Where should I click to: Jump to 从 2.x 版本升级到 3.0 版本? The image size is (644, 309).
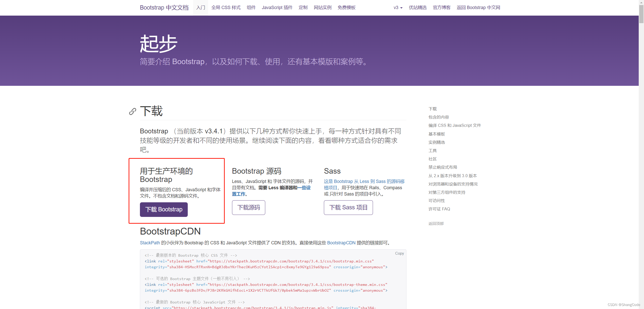(x=453, y=176)
